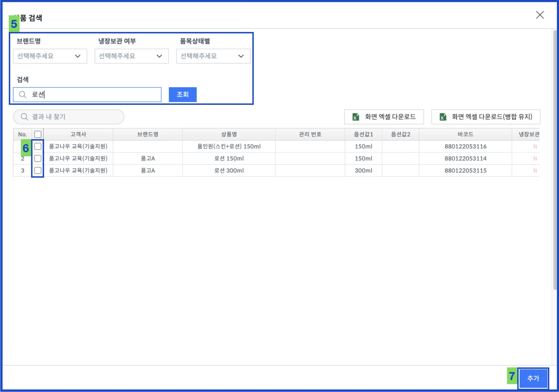559x392 pixels.
Task: Click the 결과 내 찾기 input field
Action: coord(74,117)
